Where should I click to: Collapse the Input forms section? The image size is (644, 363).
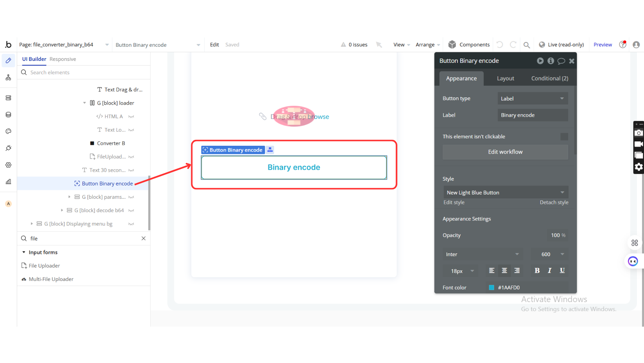[24, 252]
